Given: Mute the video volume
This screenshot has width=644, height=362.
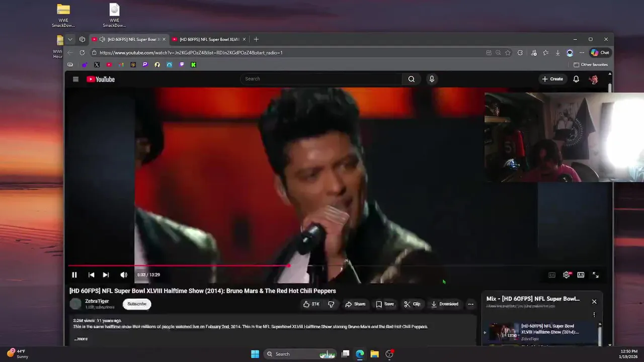Looking at the screenshot, I should click(124, 275).
